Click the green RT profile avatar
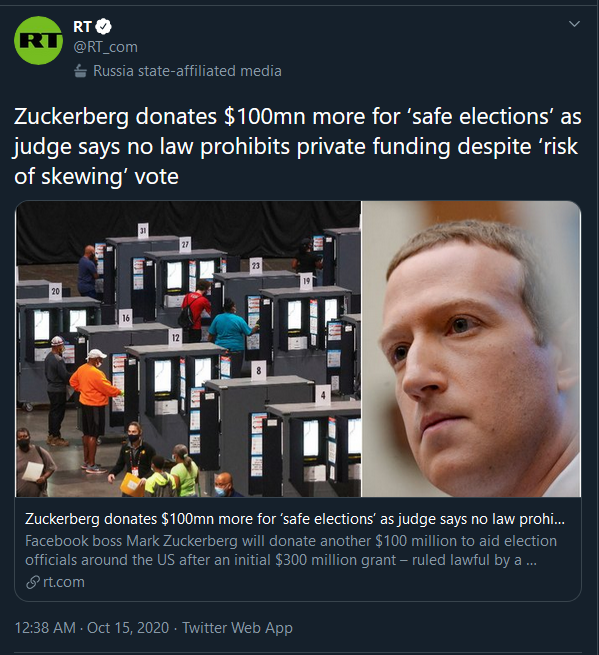The height and width of the screenshot is (655, 599). pyautogui.click(x=38, y=41)
